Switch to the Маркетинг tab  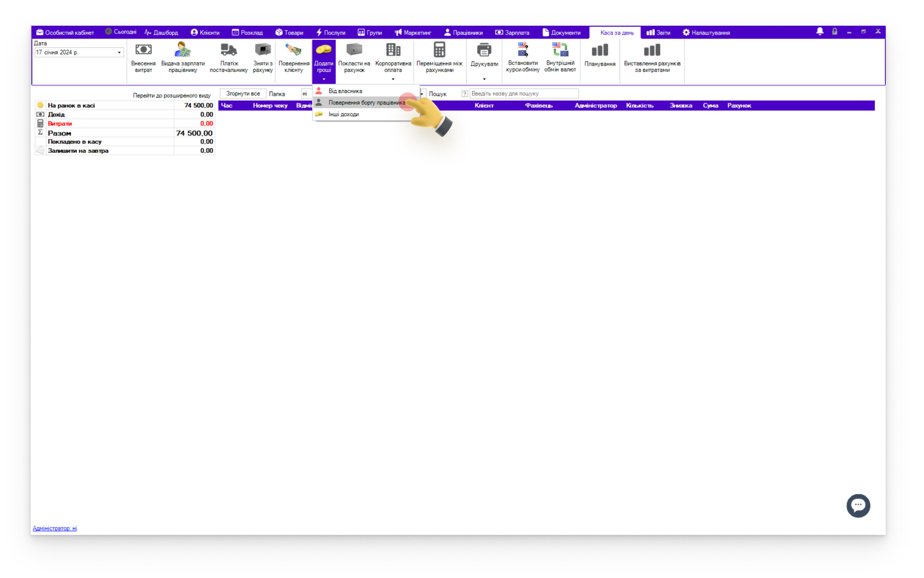[413, 33]
